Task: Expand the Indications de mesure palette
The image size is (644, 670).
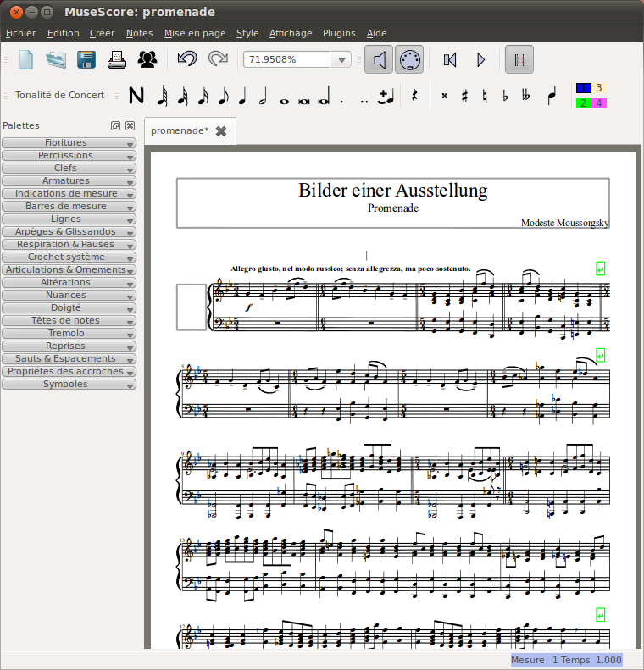Action: pyautogui.click(x=69, y=194)
